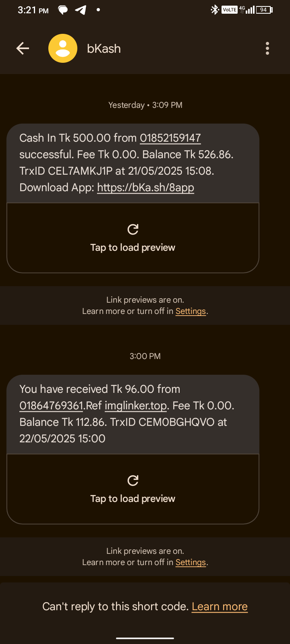Open phone number 01852159147 link
The image size is (290, 644).
pos(170,138)
